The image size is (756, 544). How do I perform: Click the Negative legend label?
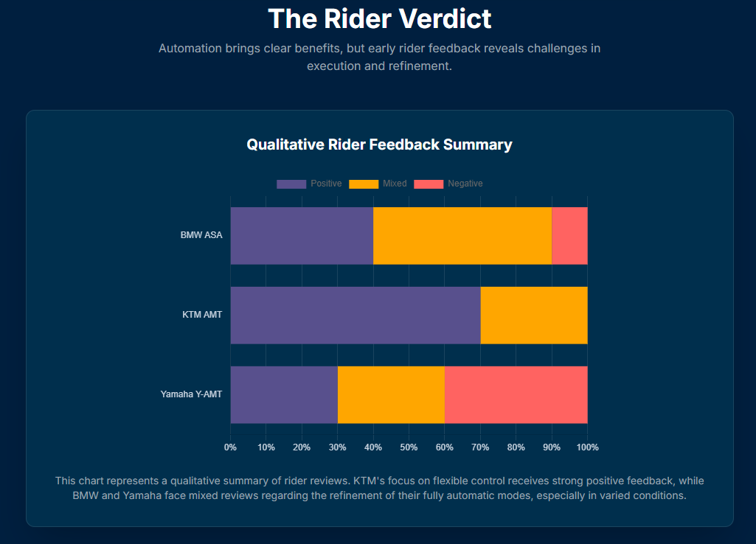(x=465, y=184)
